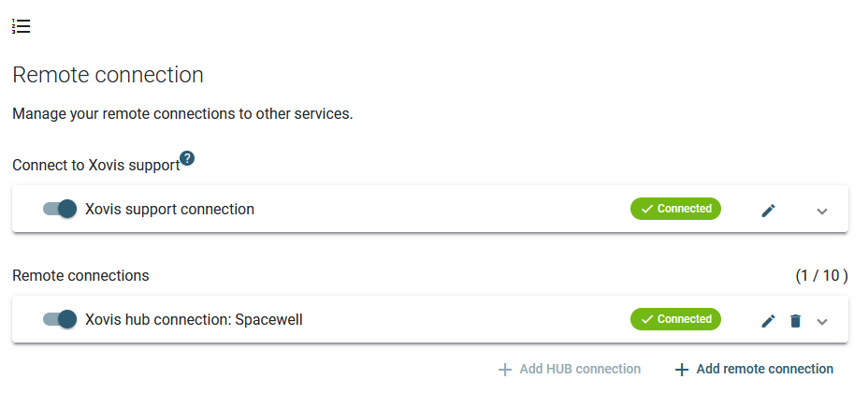Disable the Xovis hub connection Spacewell switch
The image size is (868, 394).
[60, 319]
